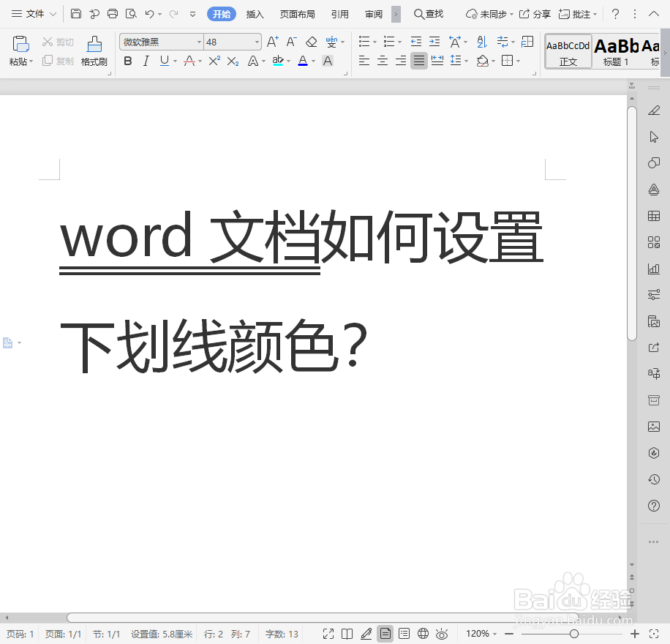Select the Format Painter (格式刷) tool

pos(94,51)
